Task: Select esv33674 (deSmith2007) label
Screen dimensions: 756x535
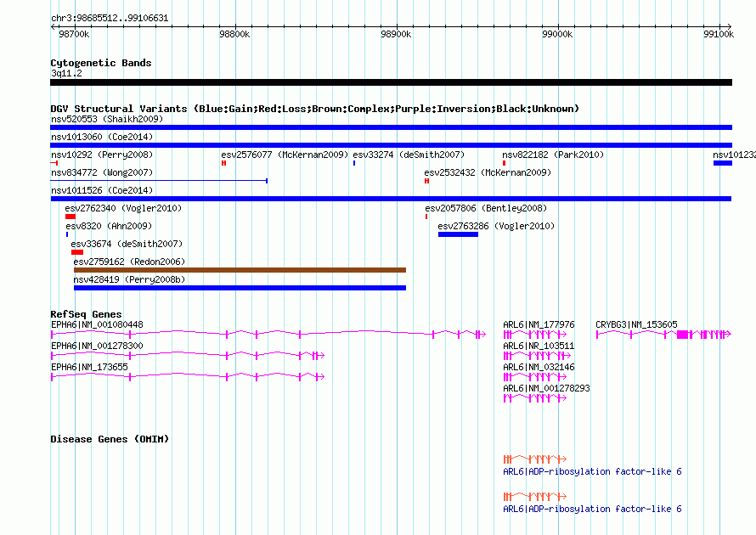Action: pos(127,244)
